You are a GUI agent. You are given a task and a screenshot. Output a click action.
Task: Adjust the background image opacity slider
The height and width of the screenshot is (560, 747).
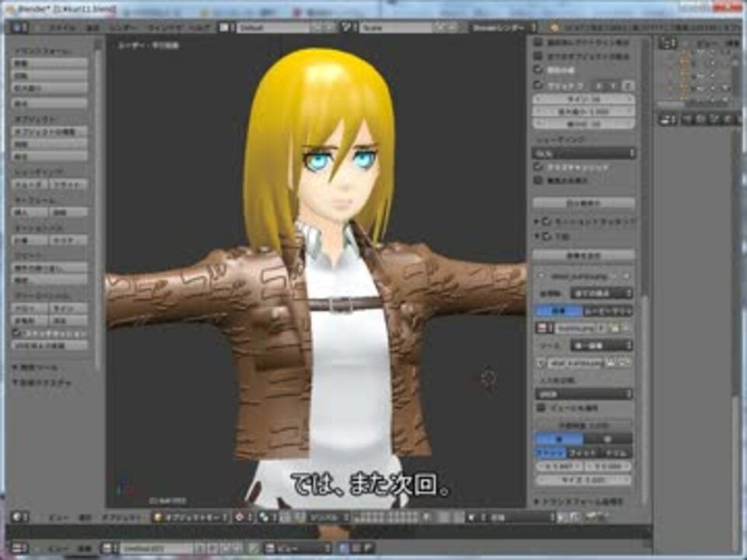[584, 425]
